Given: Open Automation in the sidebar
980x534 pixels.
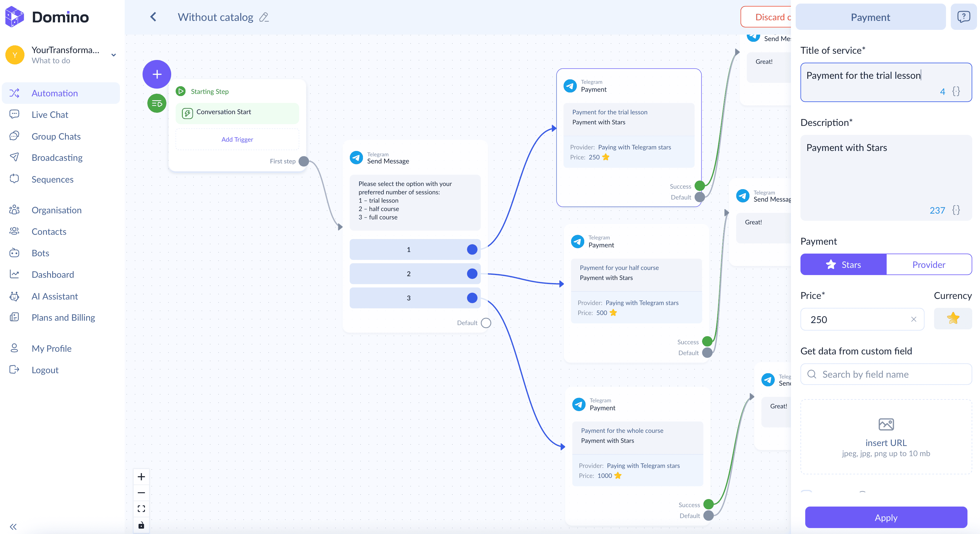Looking at the screenshot, I should pyautogui.click(x=61, y=93).
